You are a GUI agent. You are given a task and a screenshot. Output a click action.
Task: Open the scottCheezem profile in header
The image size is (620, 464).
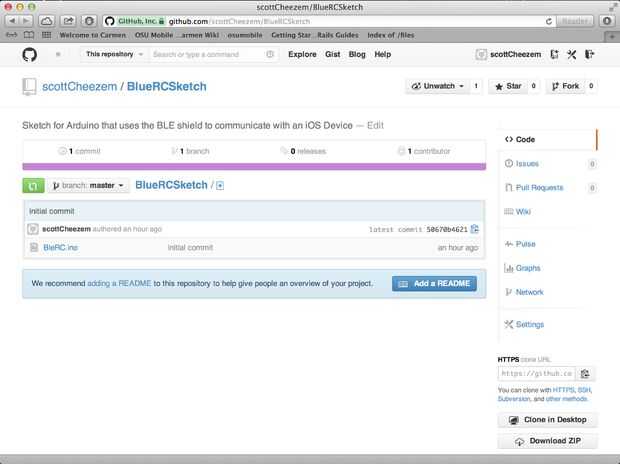click(509, 55)
